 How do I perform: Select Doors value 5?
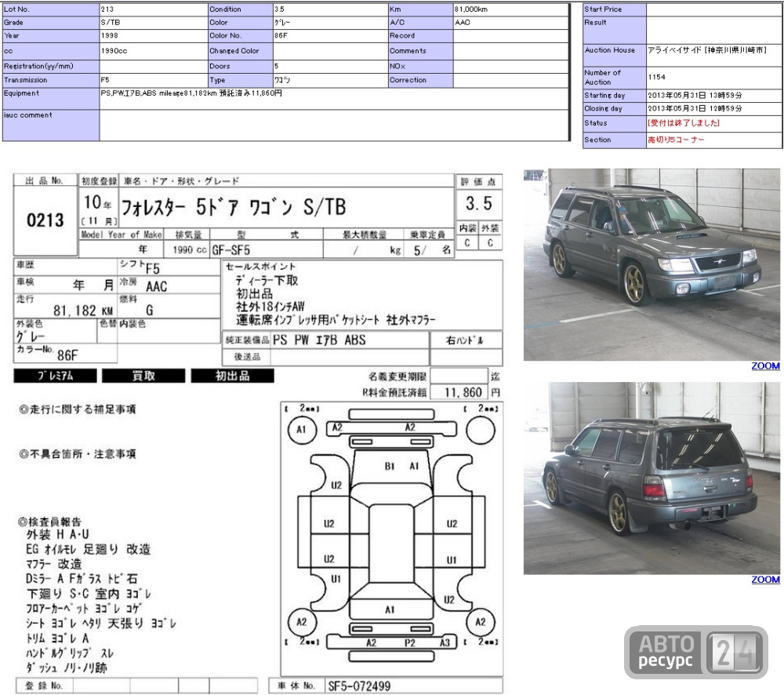(x=276, y=66)
